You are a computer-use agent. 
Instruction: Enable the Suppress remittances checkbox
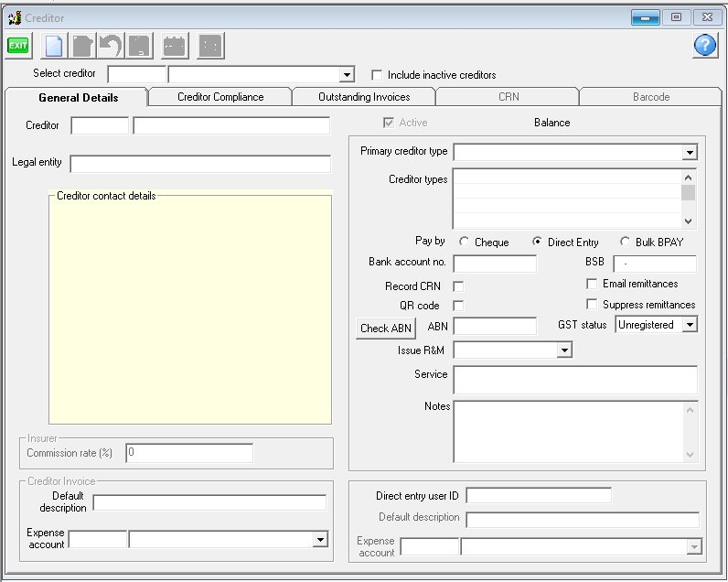(592, 304)
